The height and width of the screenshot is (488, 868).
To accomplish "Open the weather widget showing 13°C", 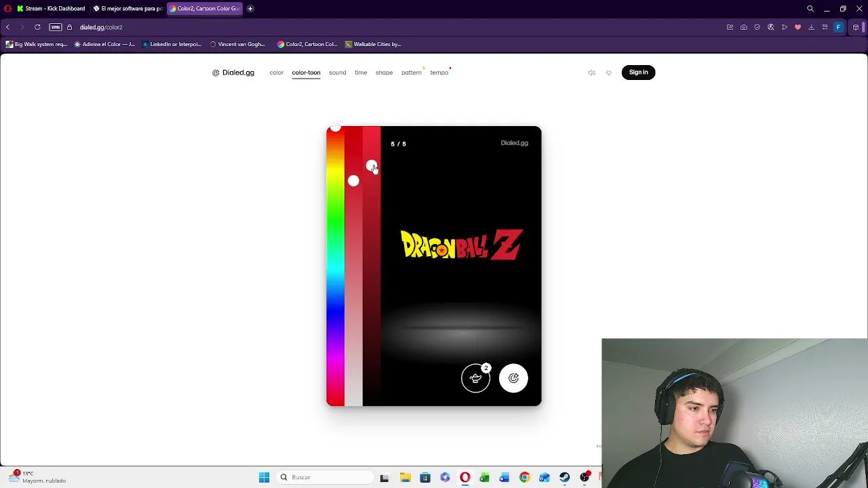I will tap(38, 477).
